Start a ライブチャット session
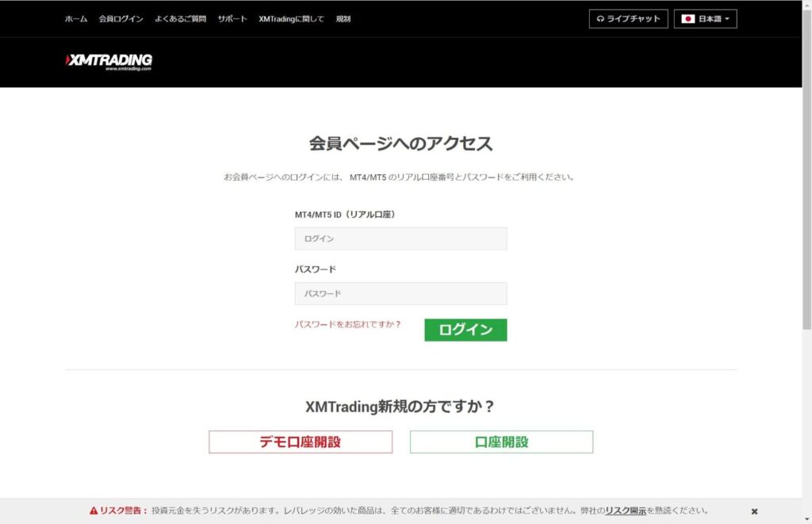 point(628,19)
